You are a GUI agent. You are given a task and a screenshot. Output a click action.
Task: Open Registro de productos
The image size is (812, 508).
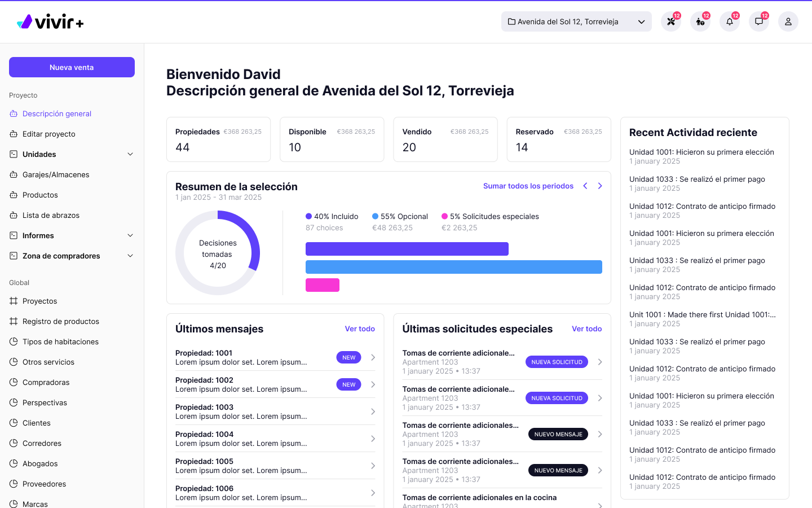[x=60, y=321]
